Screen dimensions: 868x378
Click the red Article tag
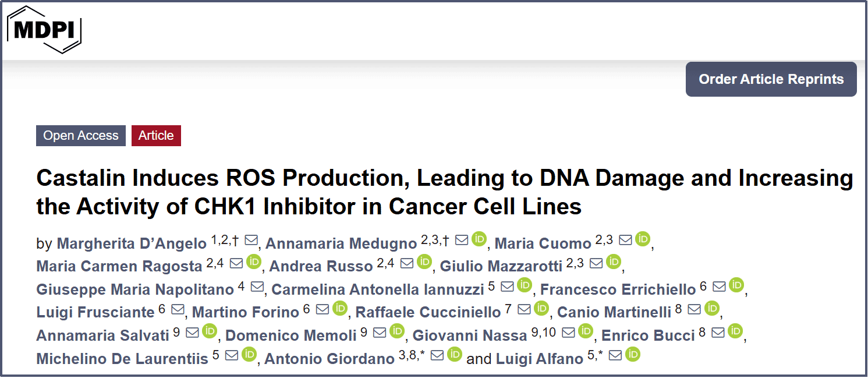pos(156,136)
